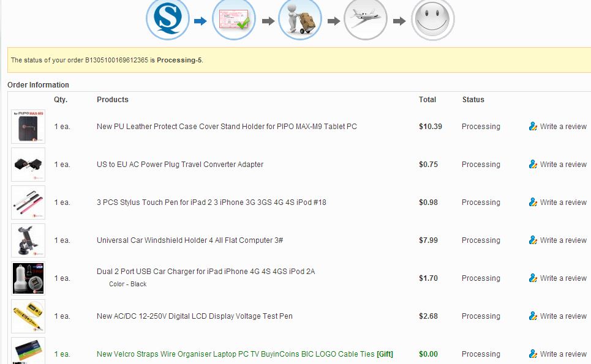Open PIPO MAX-M9 leather case thumbnail
Image resolution: width=591 pixels, height=364 pixels.
tap(28, 127)
